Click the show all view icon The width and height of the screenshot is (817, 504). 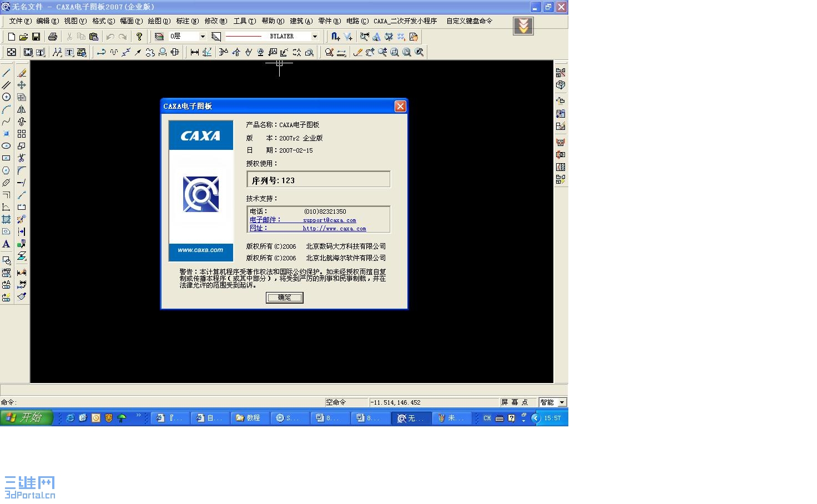[407, 52]
